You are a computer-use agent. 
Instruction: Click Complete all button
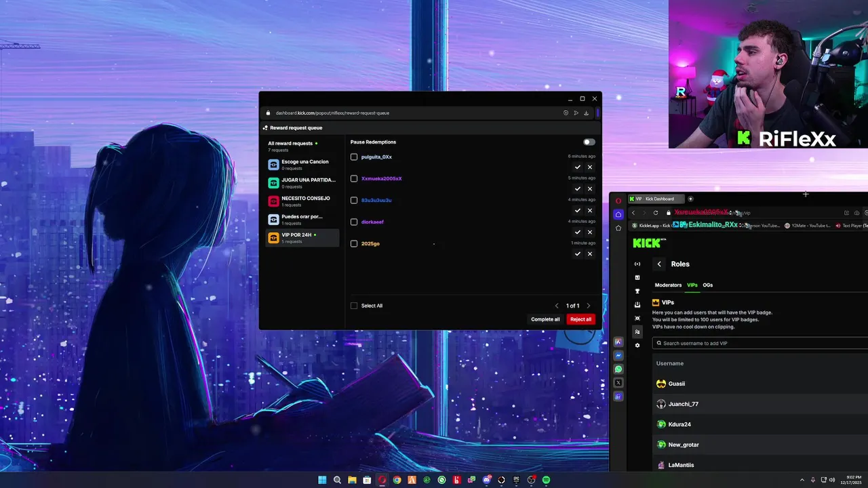point(545,319)
